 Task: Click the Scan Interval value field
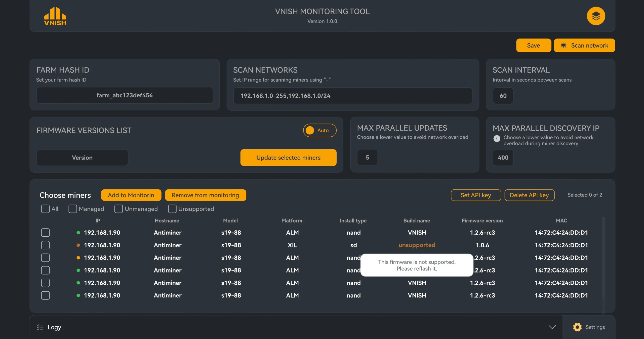pyautogui.click(x=503, y=96)
